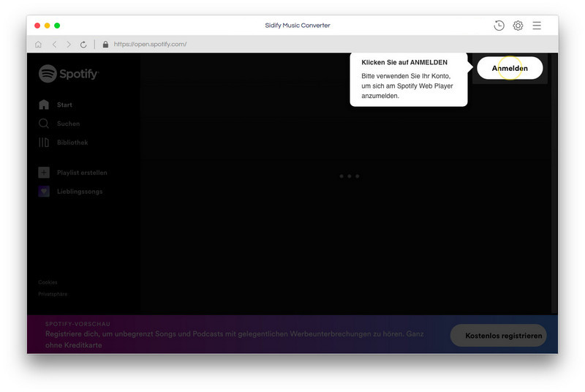Open the hamburger menu icon
585x392 pixels.
tap(537, 26)
